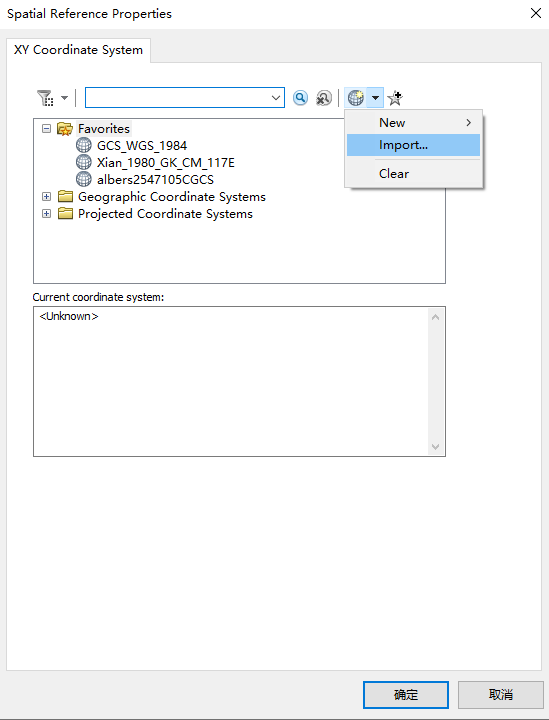Toggle the Add Coordinate System dropdown arrow
This screenshot has width=549, height=720.
(375, 98)
